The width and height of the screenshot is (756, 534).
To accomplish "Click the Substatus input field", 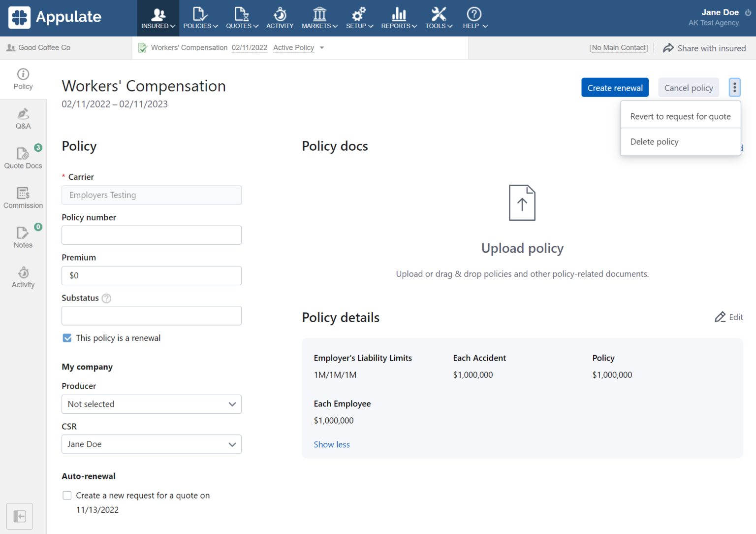I will tap(152, 316).
